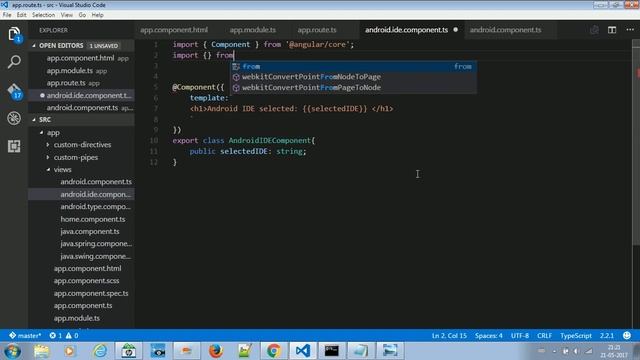Click the feedback smiley in status bar
This screenshot has width=640, height=360.
point(627,336)
